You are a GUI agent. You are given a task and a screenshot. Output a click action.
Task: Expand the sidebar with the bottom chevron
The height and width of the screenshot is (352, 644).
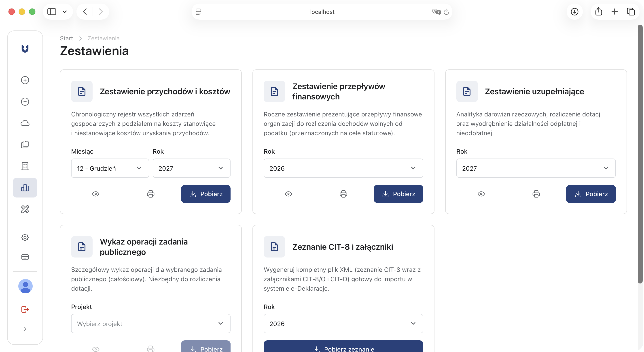pos(25,329)
